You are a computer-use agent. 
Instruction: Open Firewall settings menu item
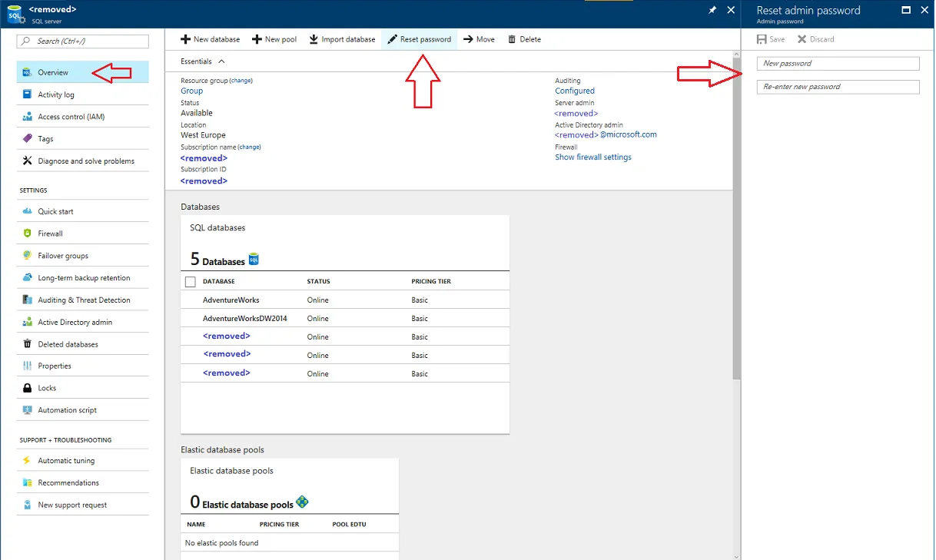83,234
